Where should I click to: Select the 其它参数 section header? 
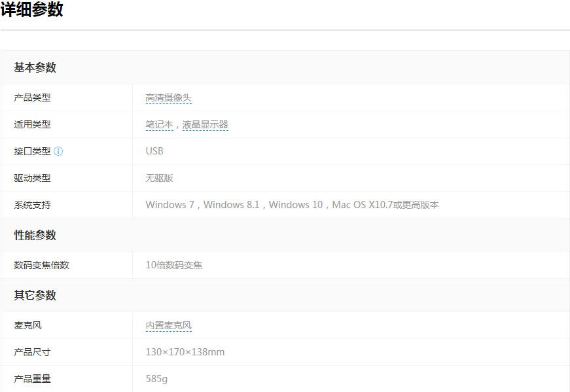(x=35, y=295)
